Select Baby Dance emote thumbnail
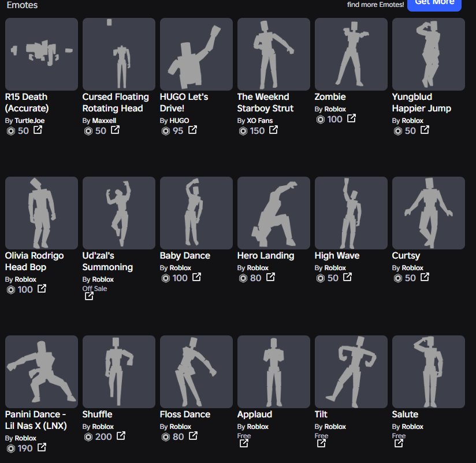The image size is (476, 463). pos(196,213)
